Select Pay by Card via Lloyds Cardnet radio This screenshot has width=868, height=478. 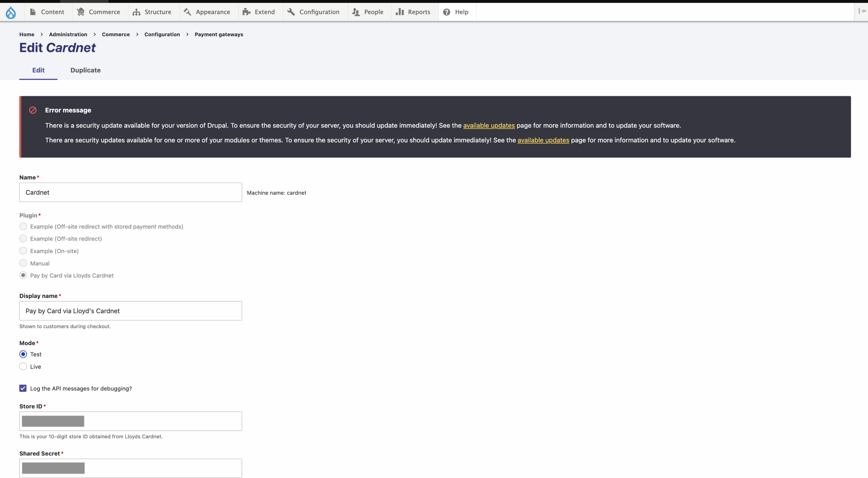(x=23, y=275)
